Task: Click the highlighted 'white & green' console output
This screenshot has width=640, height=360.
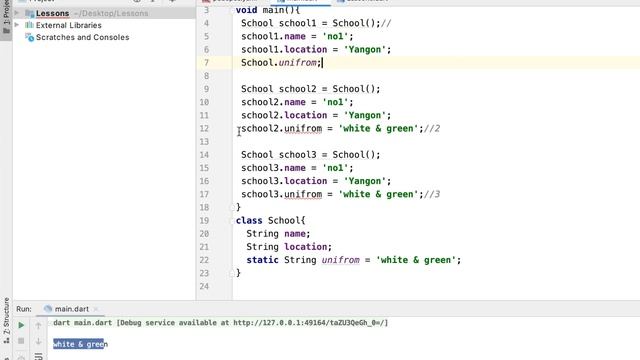Action: (x=80, y=344)
